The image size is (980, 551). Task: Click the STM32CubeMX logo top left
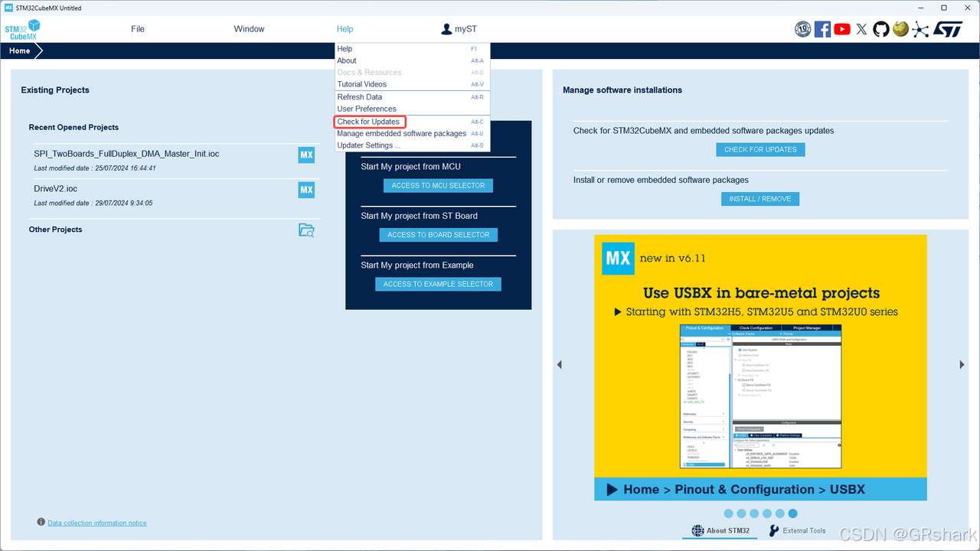pyautogui.click(x=22, y=30)
